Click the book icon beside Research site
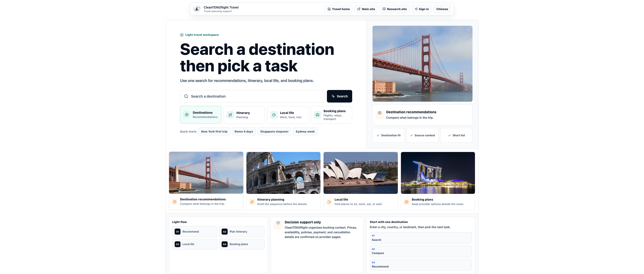Screen dimensions: 644x274 coord(384,9)
